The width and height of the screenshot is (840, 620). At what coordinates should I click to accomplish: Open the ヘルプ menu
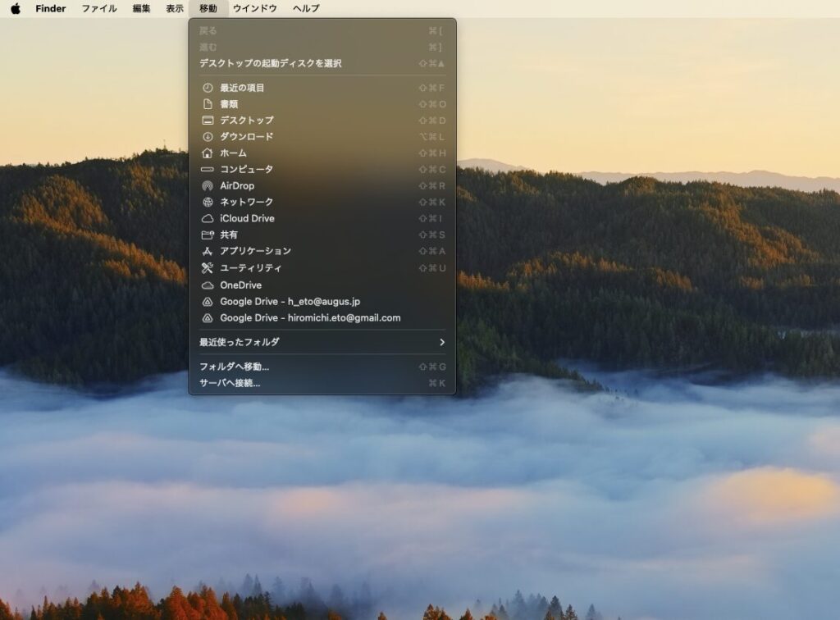[x=306, y=9]
